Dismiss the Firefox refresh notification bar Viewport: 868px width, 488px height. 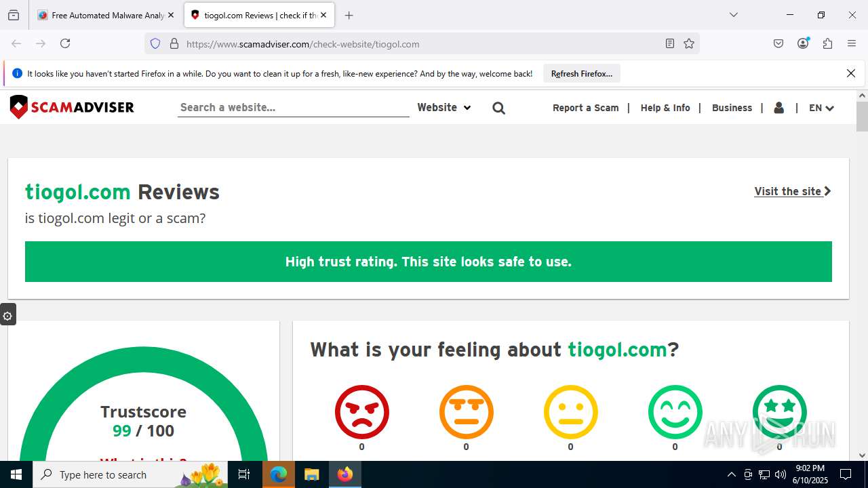click(851, 73)
